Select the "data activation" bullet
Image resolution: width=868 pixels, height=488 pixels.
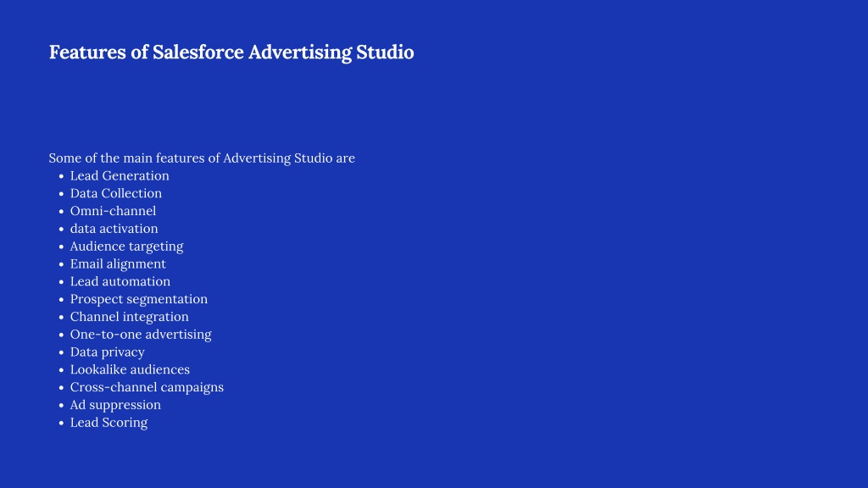[114, 229]
